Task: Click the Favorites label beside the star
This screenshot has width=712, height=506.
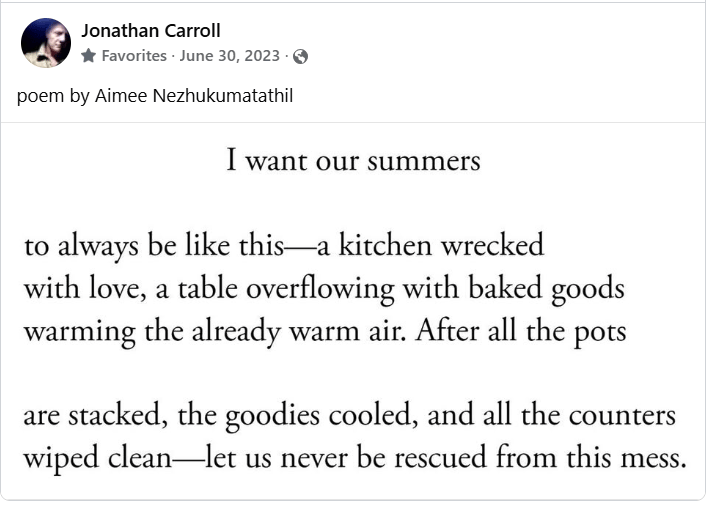Action: tap(134, 56)
